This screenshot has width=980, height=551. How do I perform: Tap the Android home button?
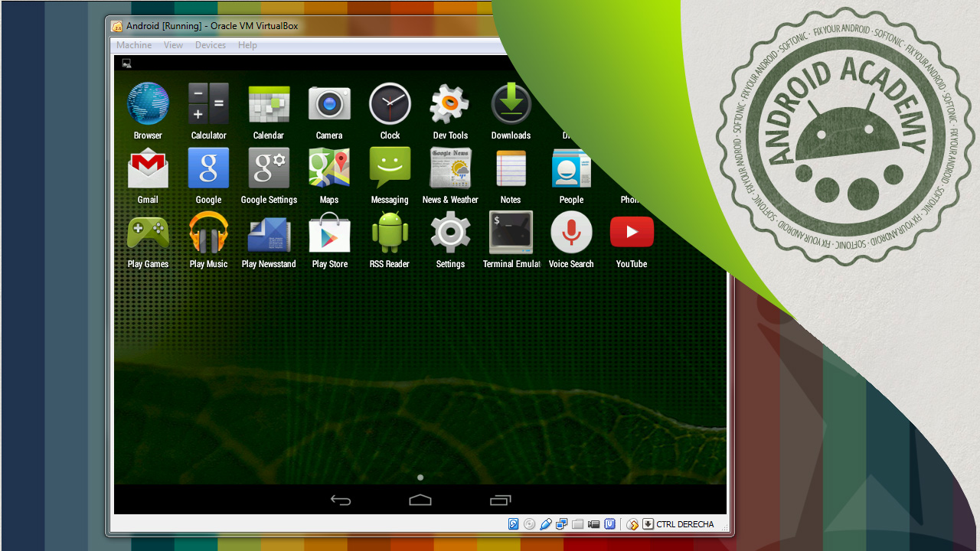(420, 500)
